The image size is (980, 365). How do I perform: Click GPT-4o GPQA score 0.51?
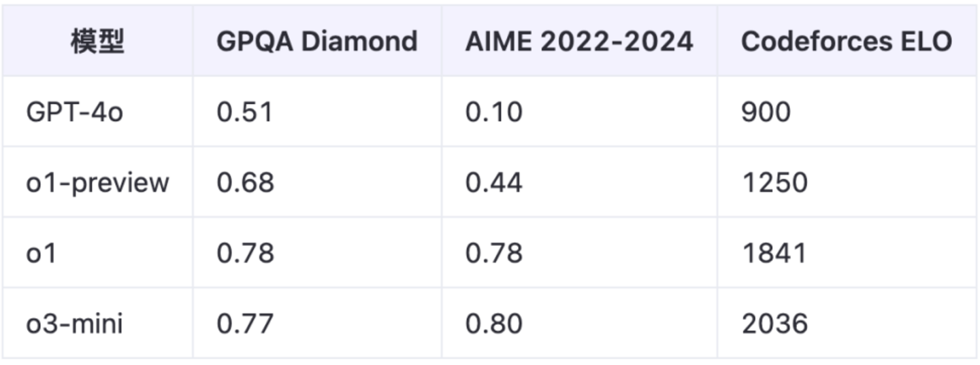point(245,112)
